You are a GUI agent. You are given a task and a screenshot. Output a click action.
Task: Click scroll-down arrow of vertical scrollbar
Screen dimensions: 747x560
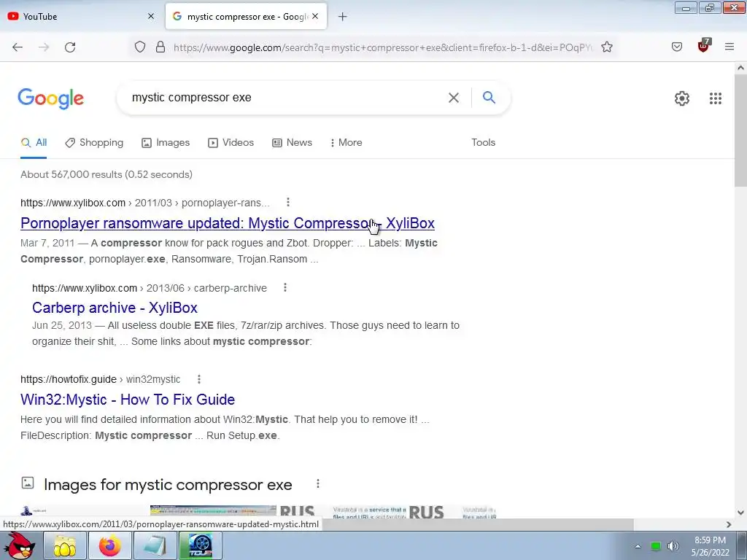(741, 513)
